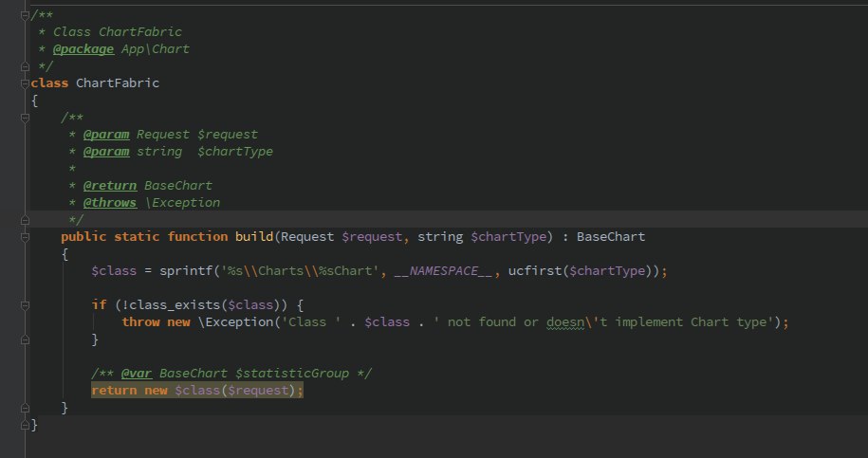The image size is (868, 458).
Task: Collapse the class docblock at its closing */ line
Action: point(25,66)
